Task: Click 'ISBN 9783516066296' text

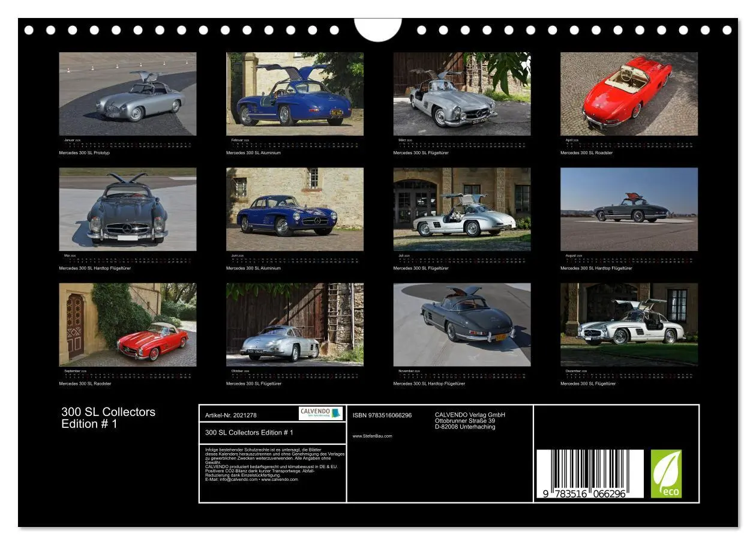Action: coord(382,415)
